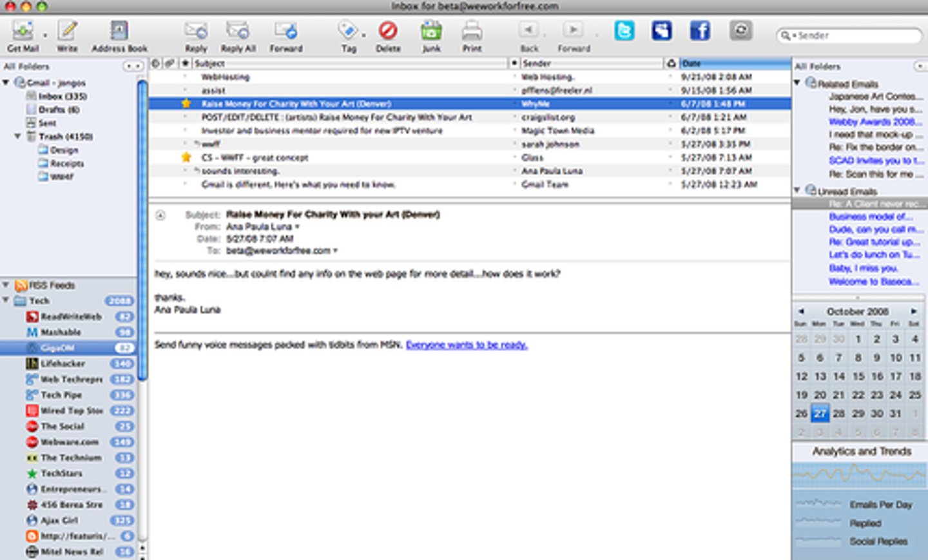Sort messages by Sender column
Screen dimensions: 928x560
pyautogui.click(x=592, y=63)
